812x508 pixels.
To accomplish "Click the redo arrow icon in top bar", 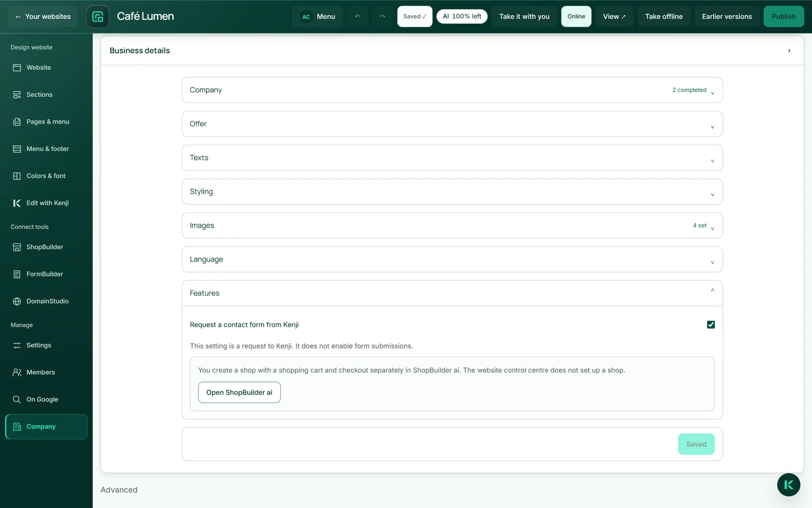I will tap(383, 16).
